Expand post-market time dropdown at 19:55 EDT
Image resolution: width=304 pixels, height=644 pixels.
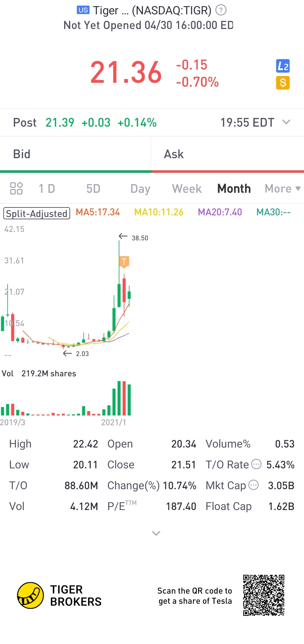click(x=286, y=122)
